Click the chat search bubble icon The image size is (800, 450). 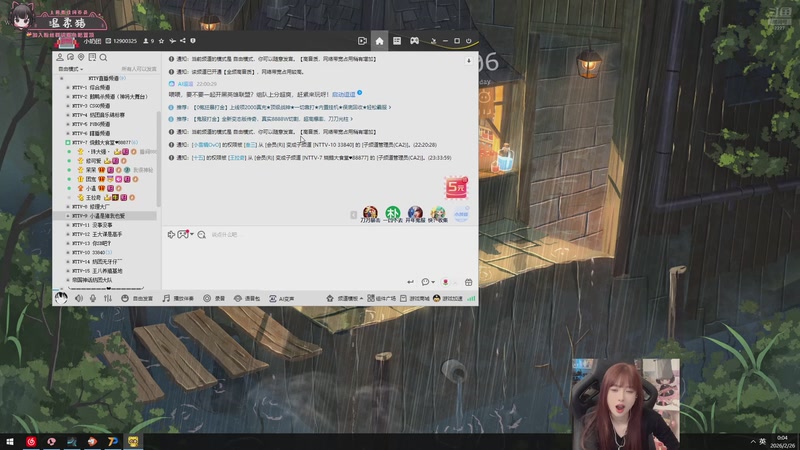pos(202,235)
